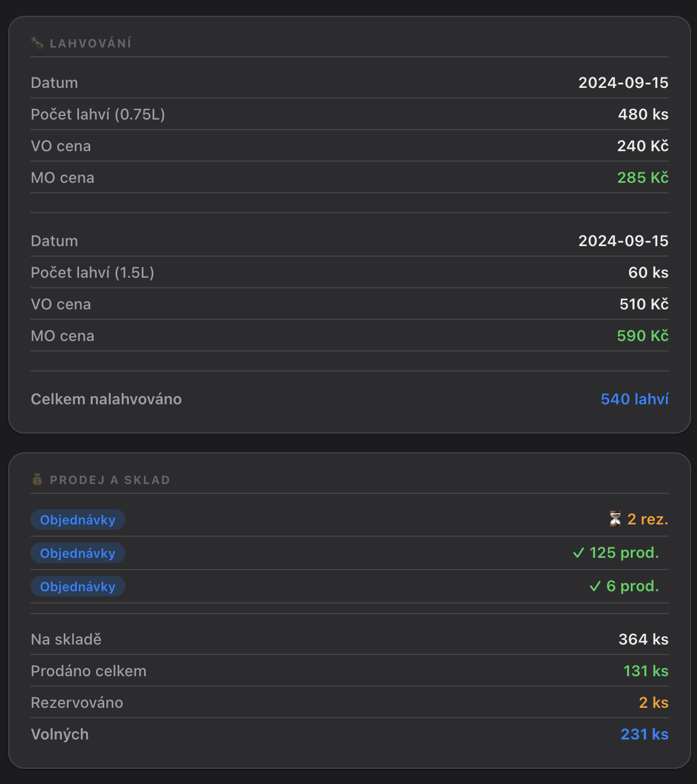697x784 pixels.
Task: Click the Rezervováno label
Action: [x=77, y=703]
